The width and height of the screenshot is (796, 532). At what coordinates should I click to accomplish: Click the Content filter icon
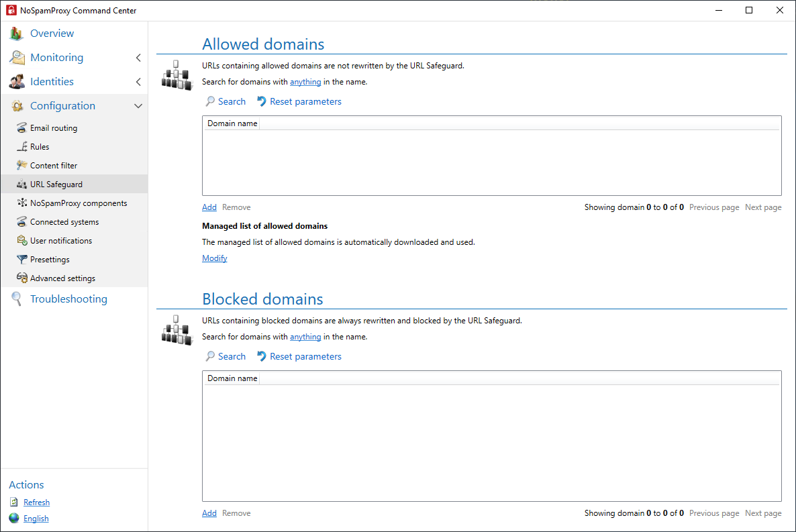[21, 165]
